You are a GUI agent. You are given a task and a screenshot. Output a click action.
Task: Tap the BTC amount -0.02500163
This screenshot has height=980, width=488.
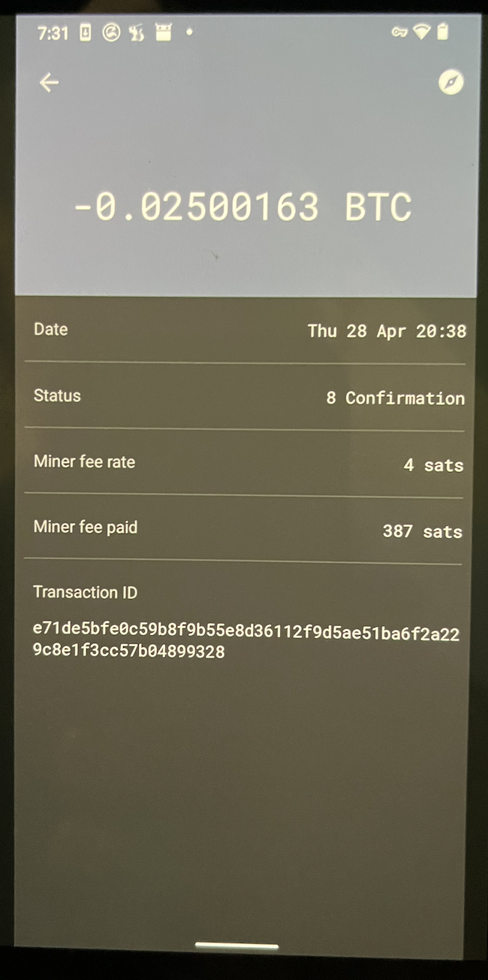pos(244,206)
